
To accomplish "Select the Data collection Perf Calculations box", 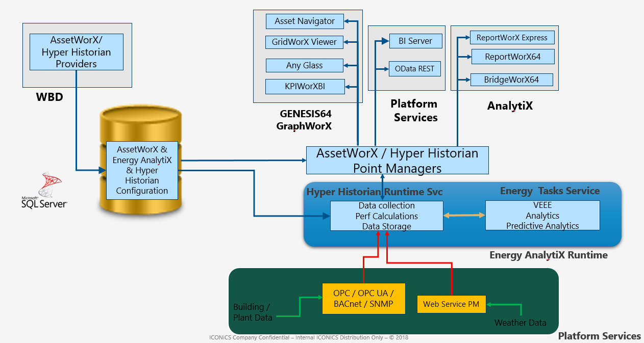I will [x=386, y=215].
